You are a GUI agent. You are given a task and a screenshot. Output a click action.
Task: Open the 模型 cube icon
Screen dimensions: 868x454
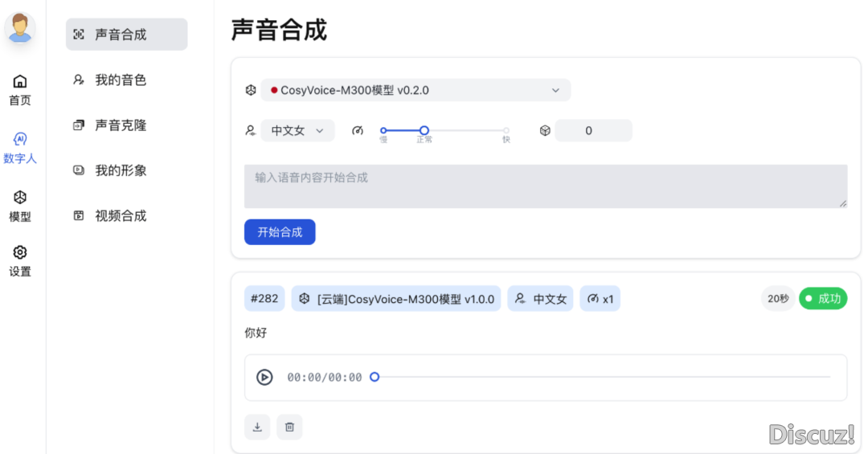[x=20, y=198]
